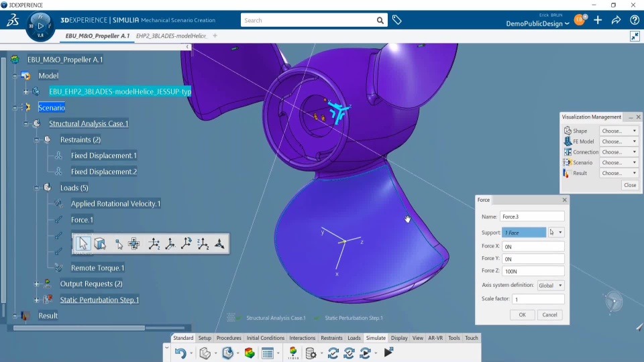Open the feature table list icon
This screenshot has width=644, height=362.
(268, 353)
